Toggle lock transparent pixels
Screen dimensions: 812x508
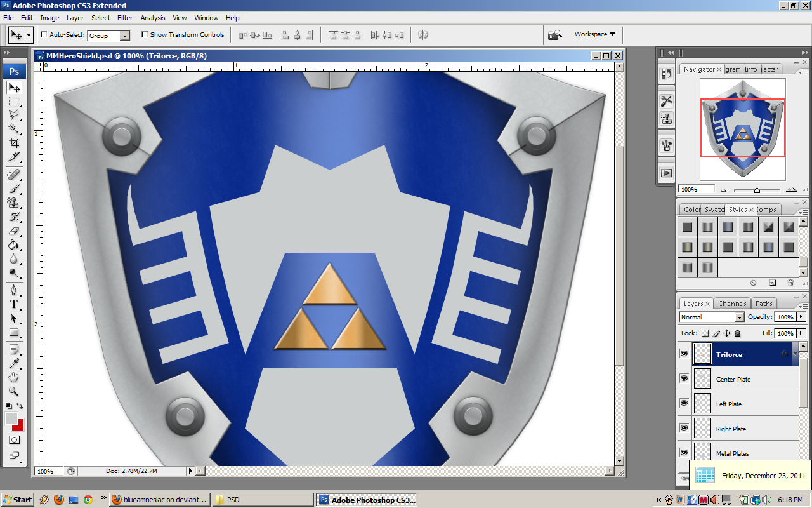[x=705, y=333]
